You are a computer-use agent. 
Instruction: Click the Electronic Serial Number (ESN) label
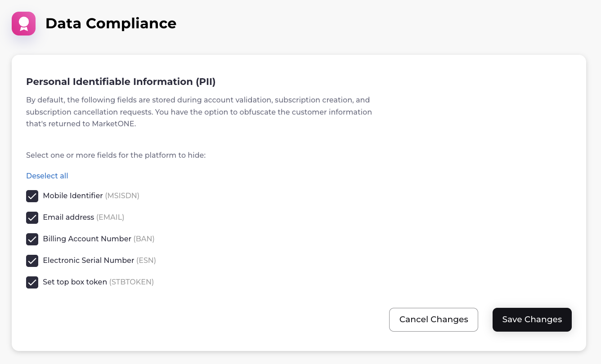99,260
